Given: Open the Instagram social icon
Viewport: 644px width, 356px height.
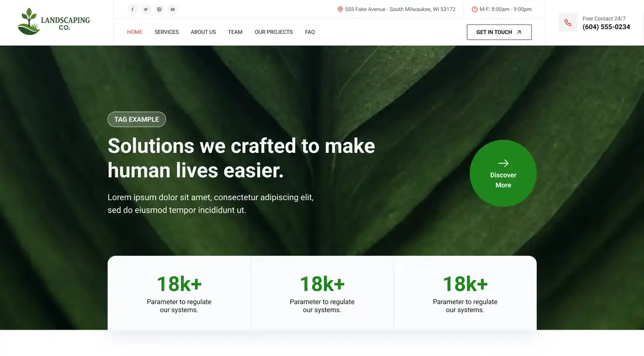Looking at the screenshot, I should (159, 9).
